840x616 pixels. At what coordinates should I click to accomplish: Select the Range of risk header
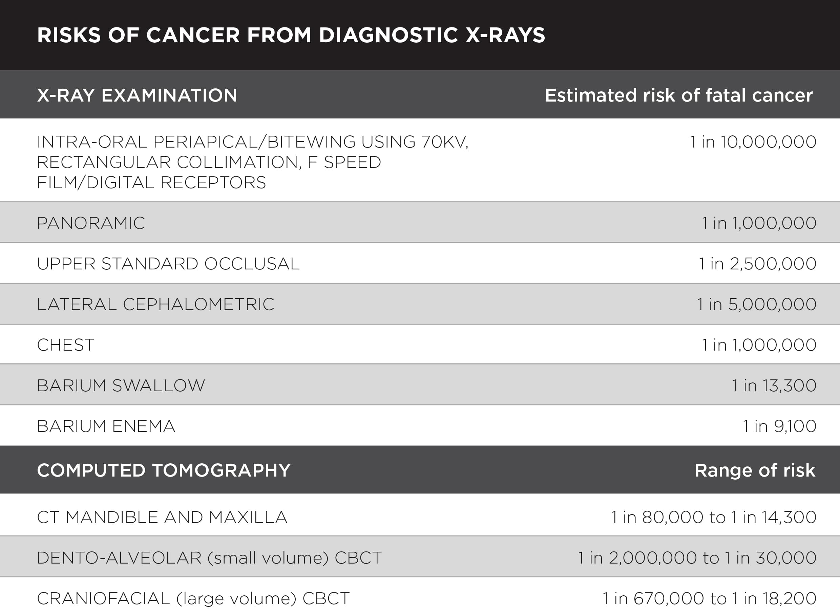[755, 470]
